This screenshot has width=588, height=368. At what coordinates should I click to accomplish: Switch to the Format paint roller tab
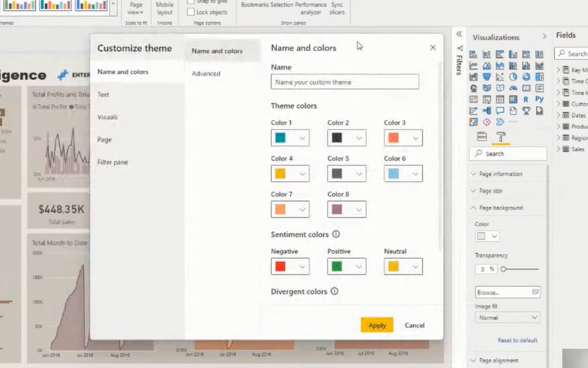[x=500, y=137]
